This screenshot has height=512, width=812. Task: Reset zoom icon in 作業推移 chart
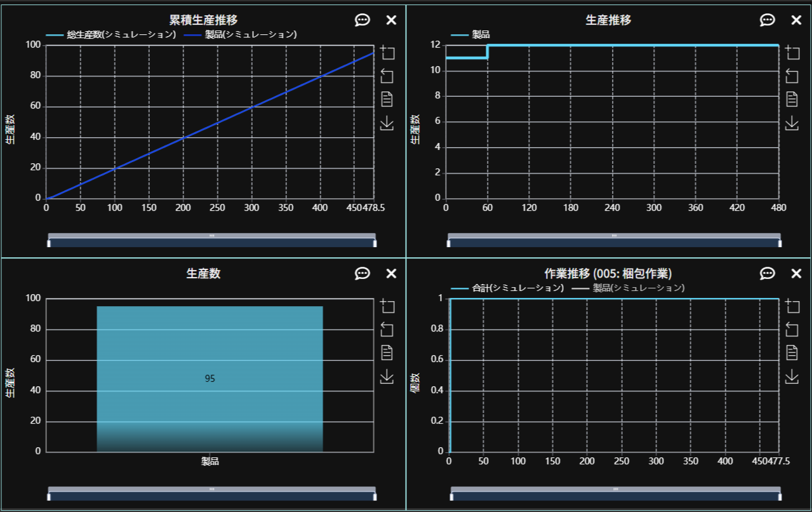click(792, 329)
